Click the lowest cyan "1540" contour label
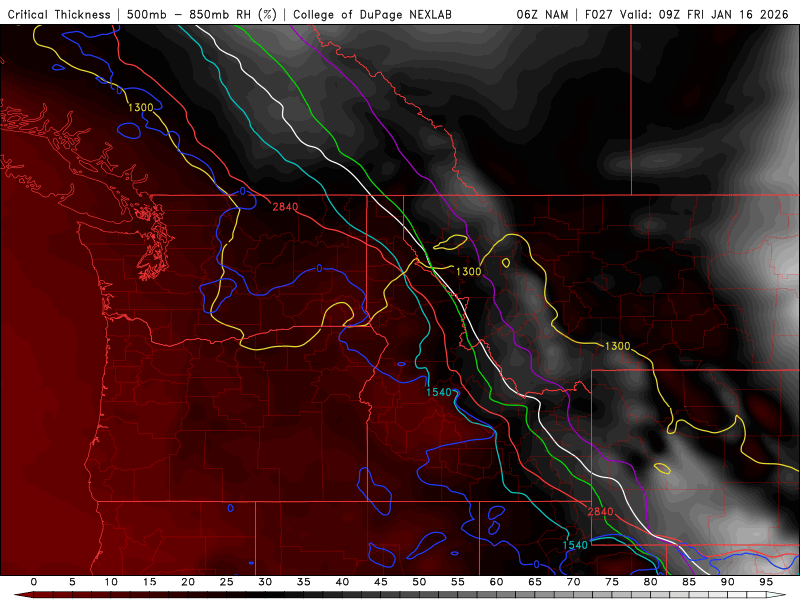The image size is (800, 600). (x=575, y=545)
